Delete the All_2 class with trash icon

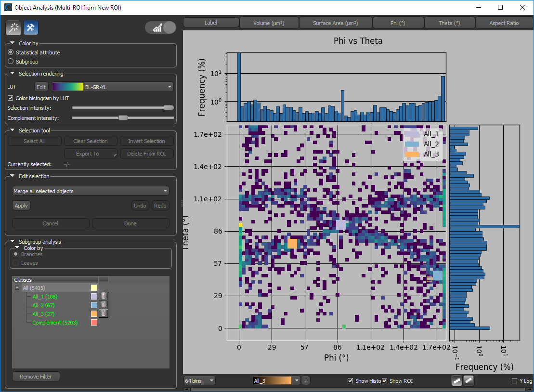click(x=104, y=305)
